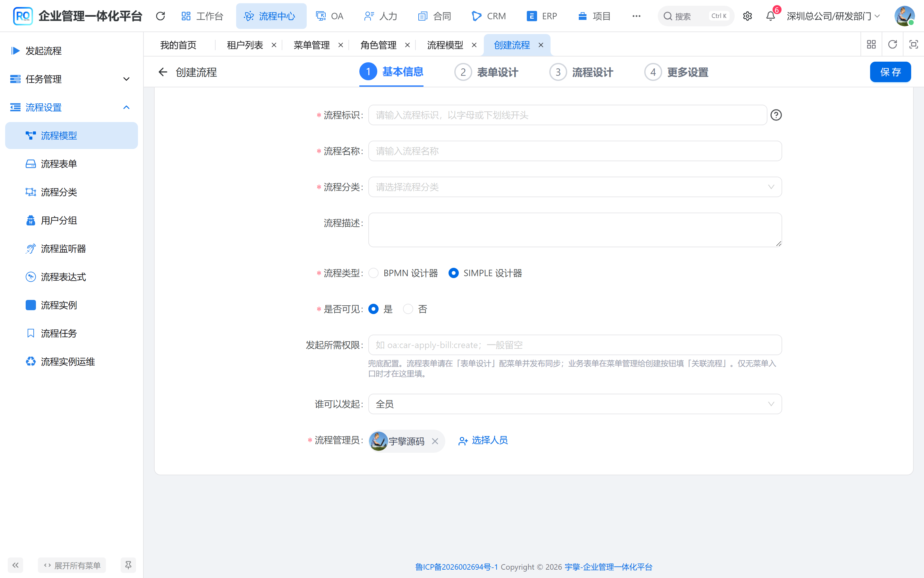Image resolution: width=924 pixels, height=578 pixels.
Task: Go back using the arrow next to 创建流程
Action: pos(163,72)
